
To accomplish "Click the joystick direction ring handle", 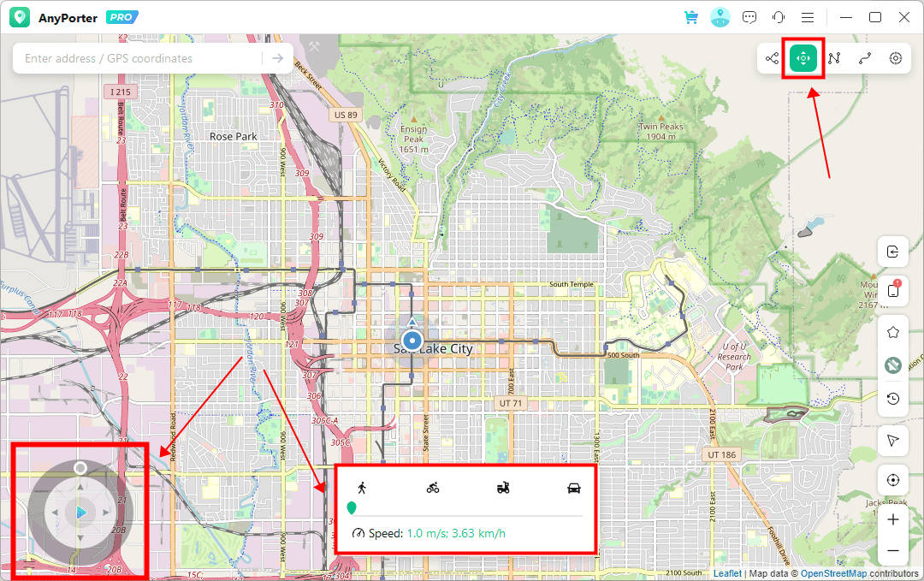I will [80, 468].
